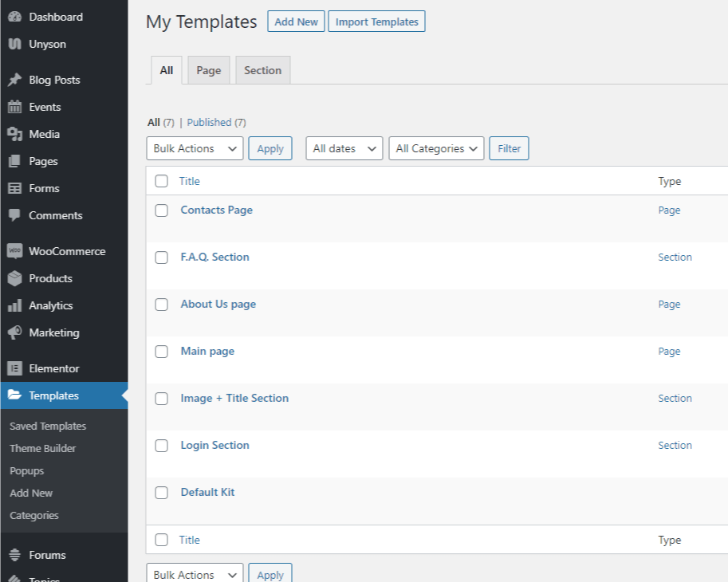The image size is (728, 582).
Task: Click the Events calendar icon
Action: (15, 107)
